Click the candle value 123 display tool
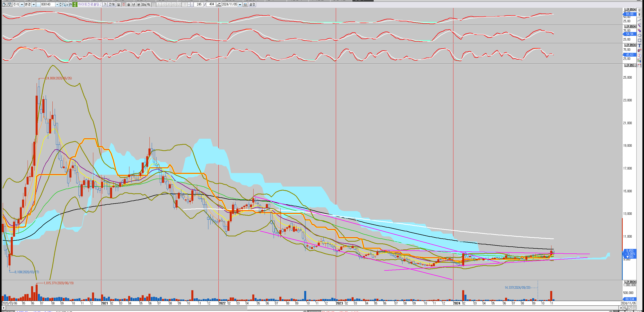The width and height of the screenshot is (644, 312). pos(639,50)
